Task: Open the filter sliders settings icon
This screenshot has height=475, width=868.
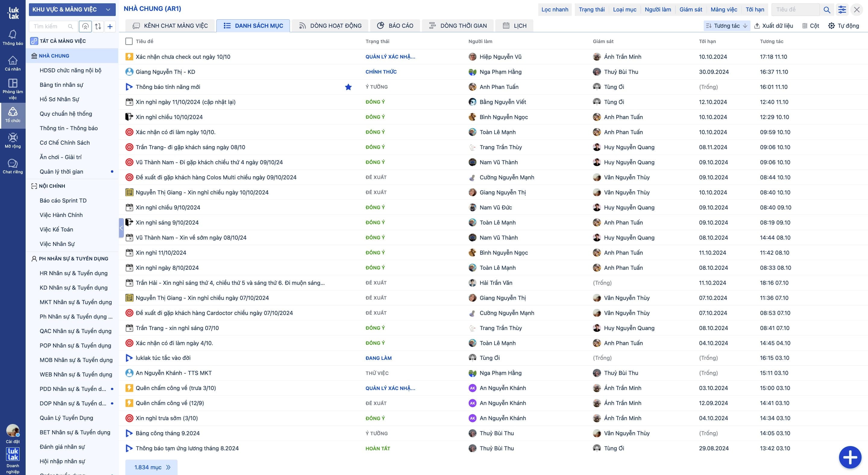Action: (842, 9)
